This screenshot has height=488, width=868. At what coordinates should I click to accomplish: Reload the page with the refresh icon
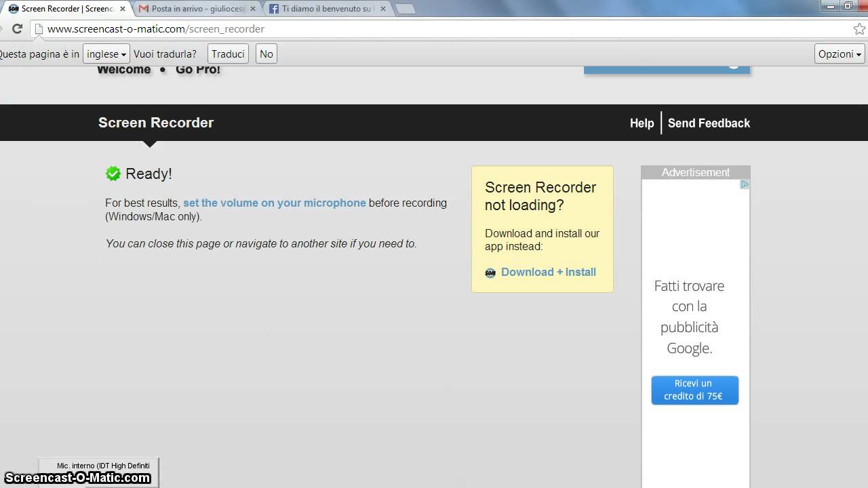(18, 29)
